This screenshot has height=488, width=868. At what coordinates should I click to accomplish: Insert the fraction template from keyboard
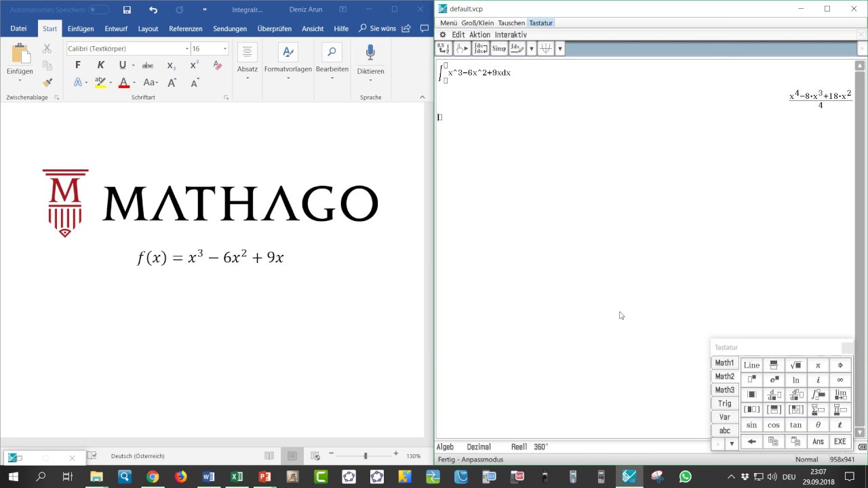(774, 365)
